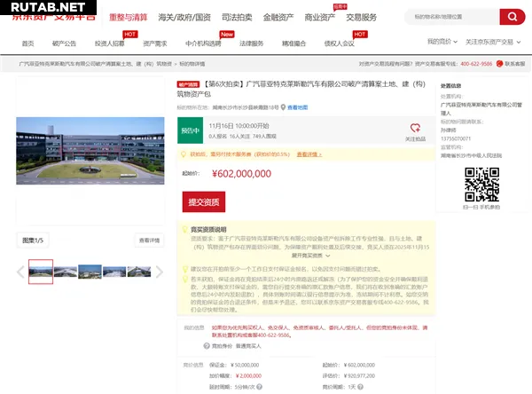This screenshot has width=532, height=394.
Task: Click the 联系客服 customer service icon
Action: (x=509, y=64)
